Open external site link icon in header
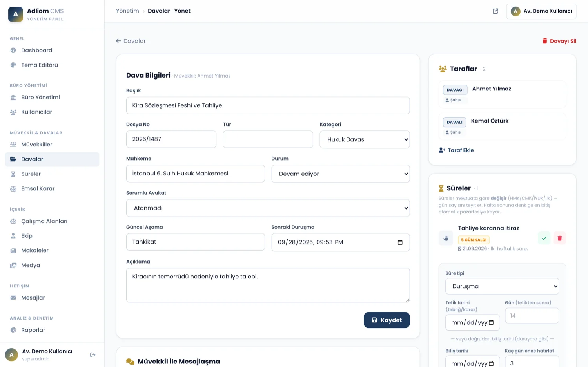This screenshot has height=367, width=588. point(495,11)
